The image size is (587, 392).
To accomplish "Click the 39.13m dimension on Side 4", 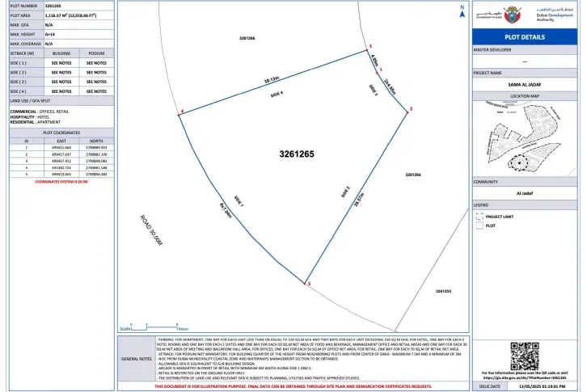I will pos(272,80).
